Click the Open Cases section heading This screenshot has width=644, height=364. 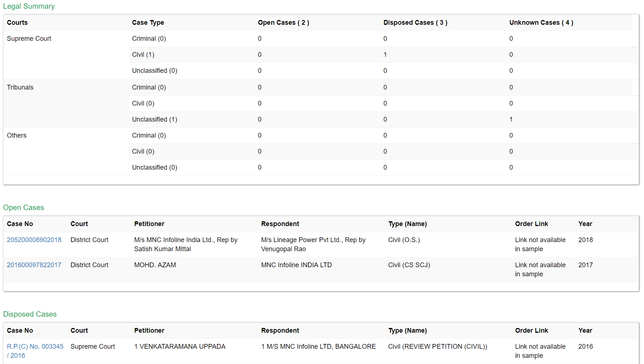(24, 207)
